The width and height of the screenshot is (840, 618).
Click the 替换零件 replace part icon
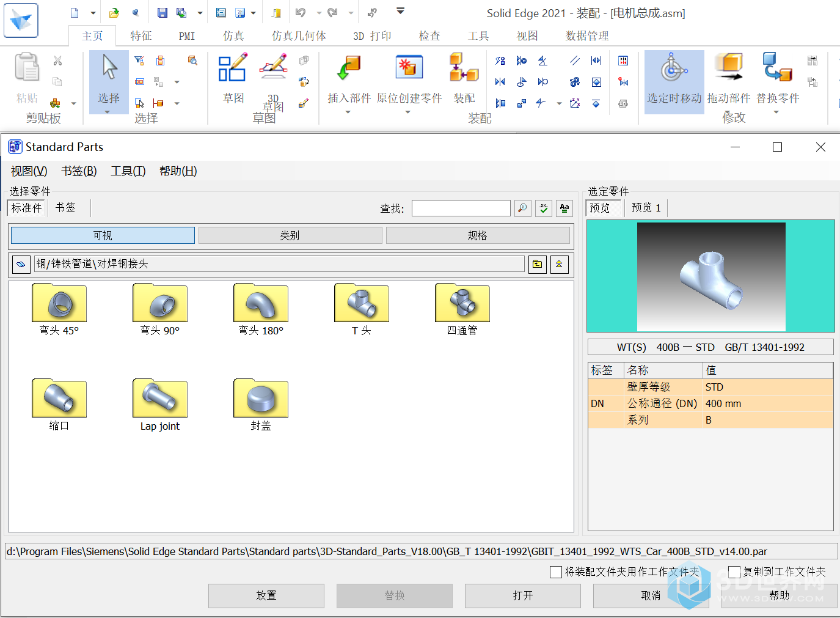click(x=778, y=78)
